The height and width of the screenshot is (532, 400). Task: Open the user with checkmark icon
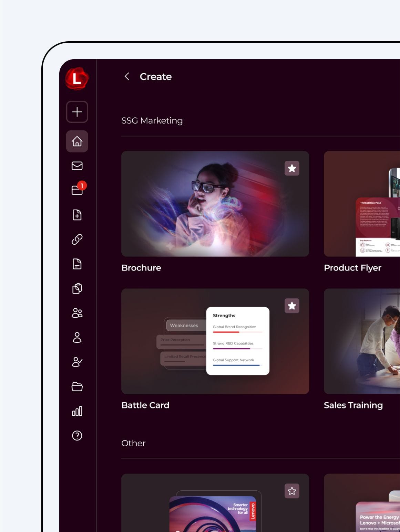click(x=77, y=362)
